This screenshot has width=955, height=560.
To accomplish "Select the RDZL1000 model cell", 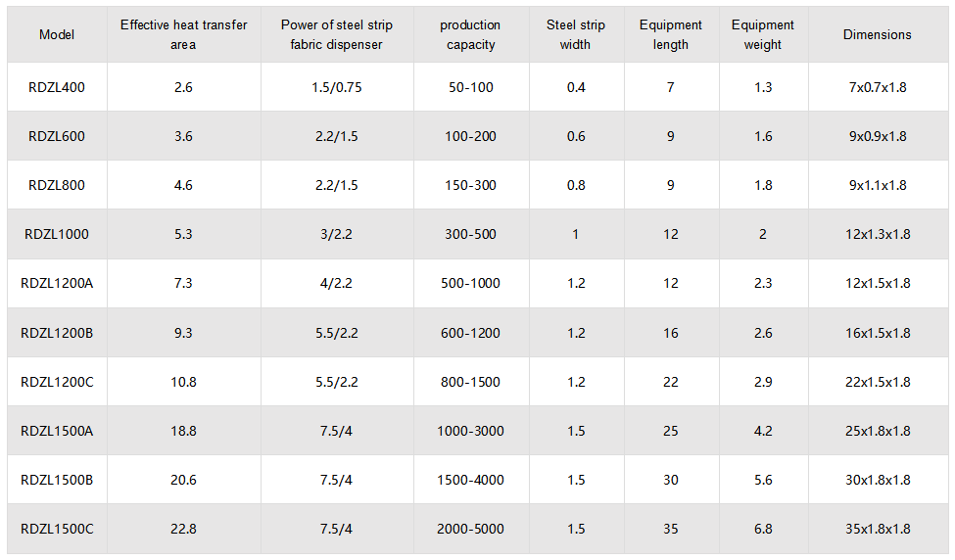I will coord(57,234).
